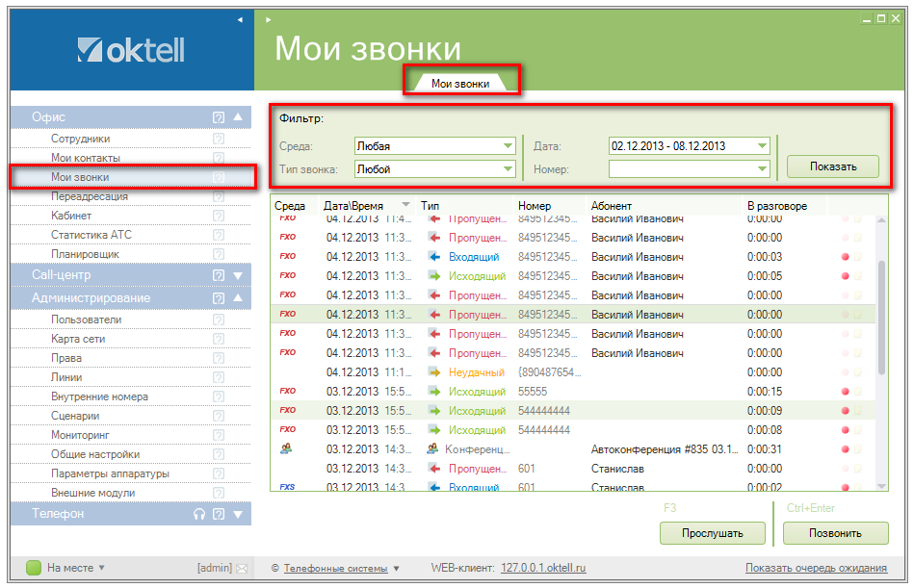Click the note icon on 0:00:09 call row
This screenshot has width=914, height=588.
(857, 411)
